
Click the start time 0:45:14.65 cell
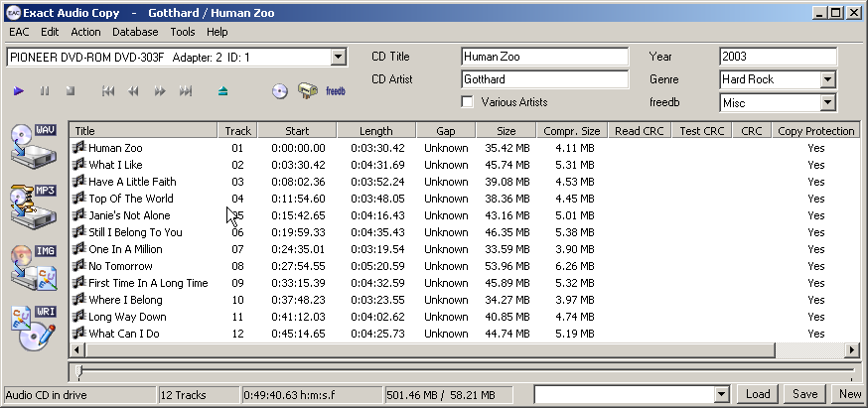[298, 334]
